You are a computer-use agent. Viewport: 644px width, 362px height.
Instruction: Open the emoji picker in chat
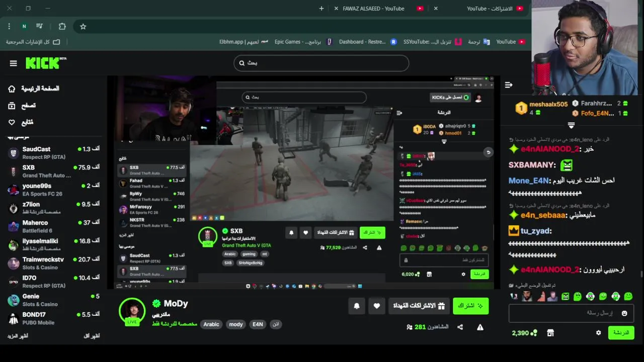624,313
